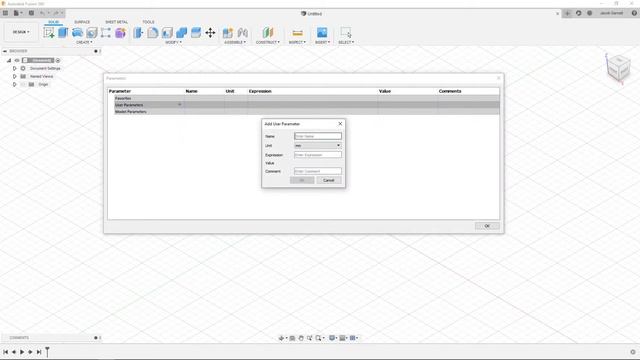Viewport: 640px width, 360px height.
Task: Close the Add User Parameter dialog
Action: (x=340, y=124)
